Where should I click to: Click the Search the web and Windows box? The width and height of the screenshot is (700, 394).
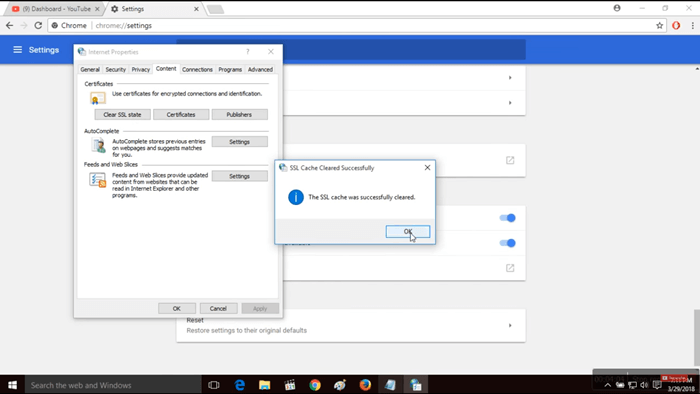[x=113, y=385]
